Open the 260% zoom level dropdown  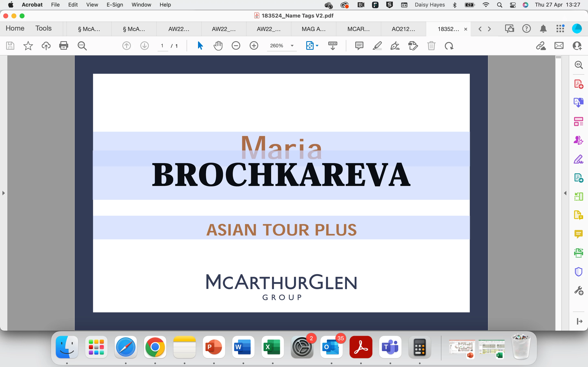tap(292, 46)
